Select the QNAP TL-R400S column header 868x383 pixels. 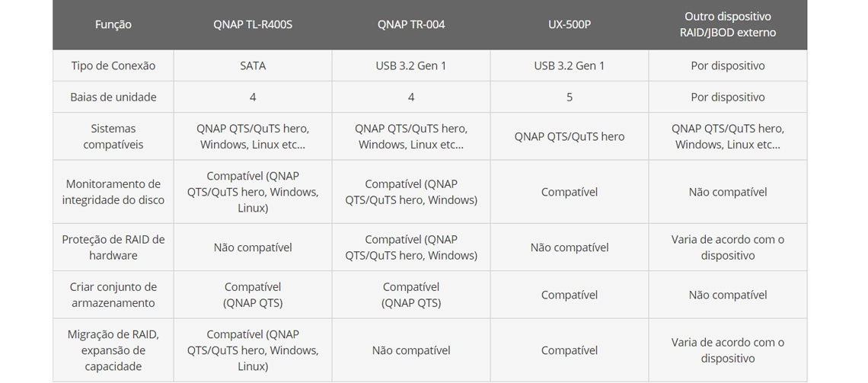[x=253, y=24]
